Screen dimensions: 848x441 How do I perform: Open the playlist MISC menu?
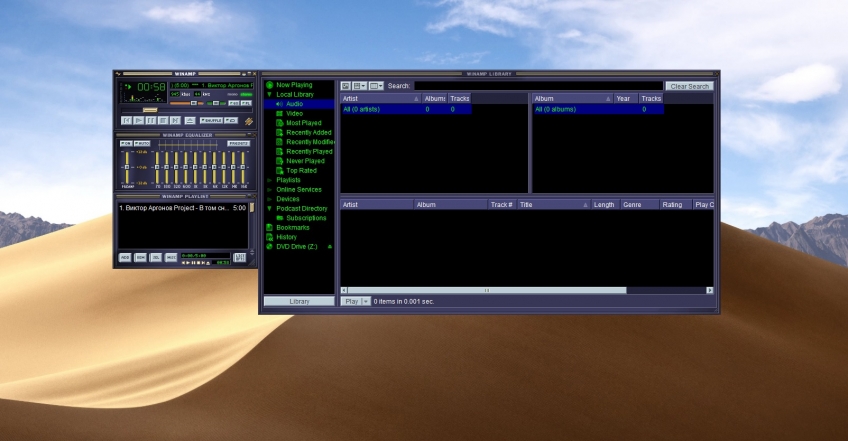point(171,258)
